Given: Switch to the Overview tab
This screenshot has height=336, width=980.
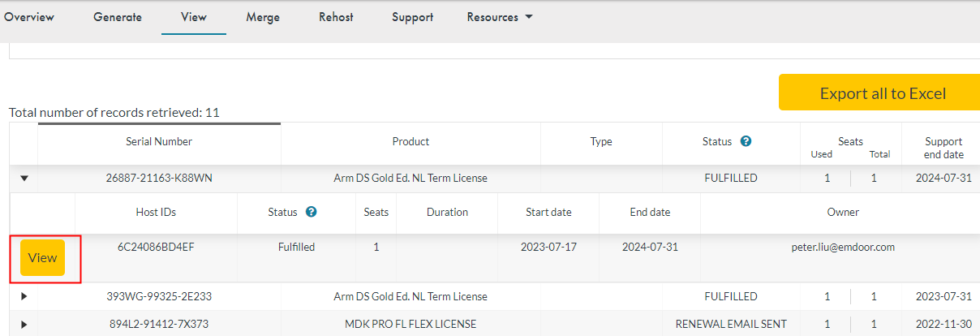Looking at the screenshot, I should pyautogui.click(x=29, y=17).
